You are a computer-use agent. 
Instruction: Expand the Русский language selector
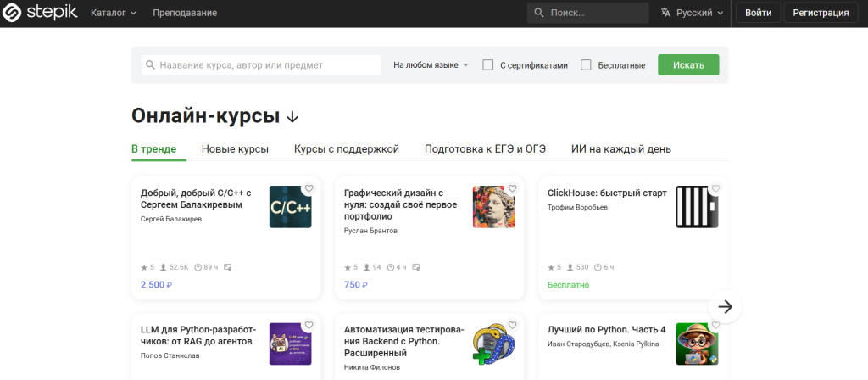(x=693, y=13)
